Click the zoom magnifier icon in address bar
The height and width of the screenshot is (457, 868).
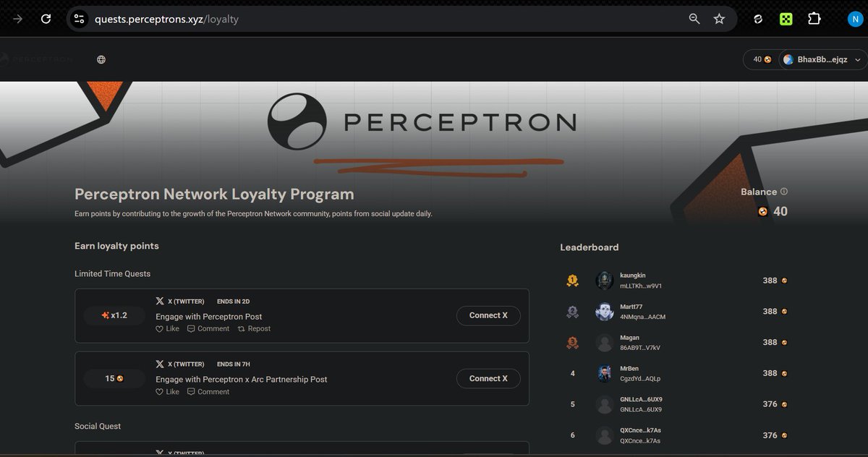click(x=694, y=20)
